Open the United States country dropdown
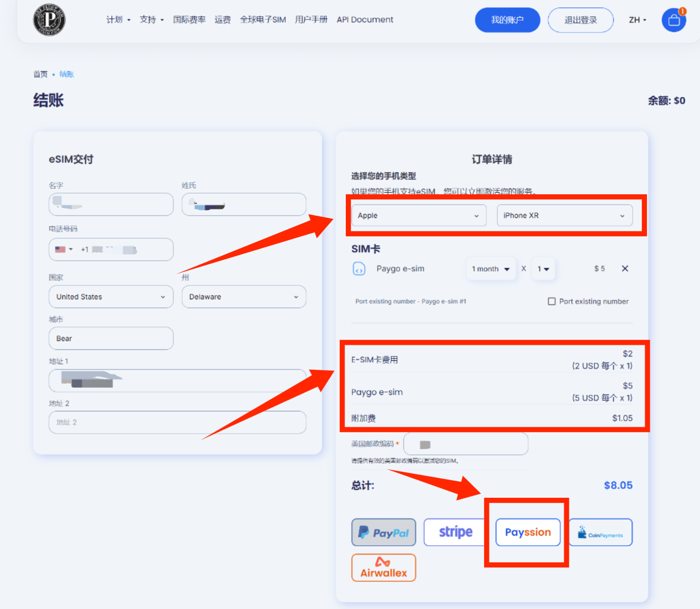Viewport: 700px width, 609px height. click(x=111, y=297)
